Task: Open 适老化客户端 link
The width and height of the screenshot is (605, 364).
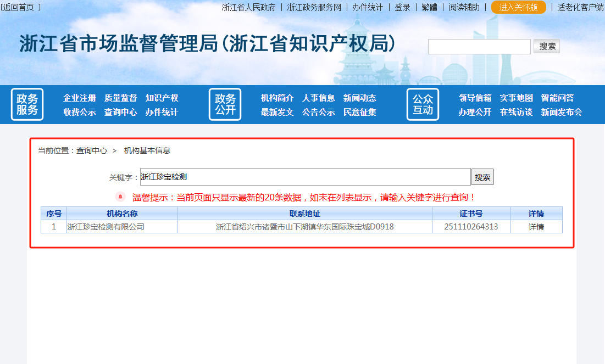Action: 580,7
